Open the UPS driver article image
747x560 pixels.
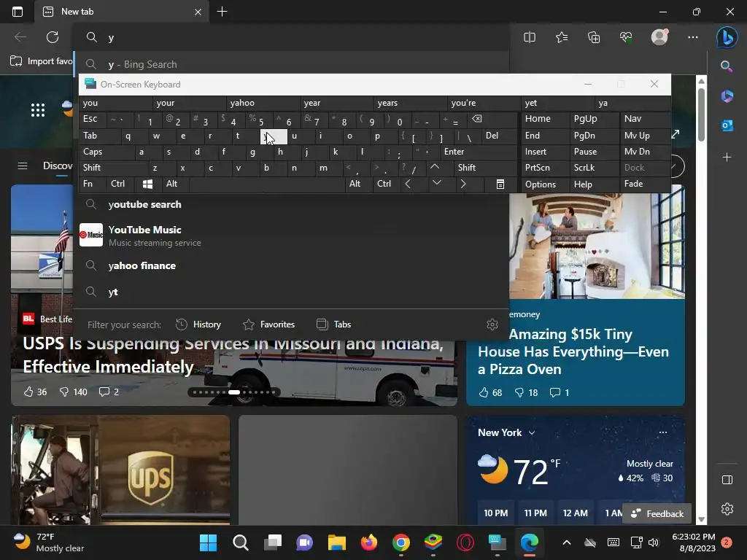tap(120, 470)
